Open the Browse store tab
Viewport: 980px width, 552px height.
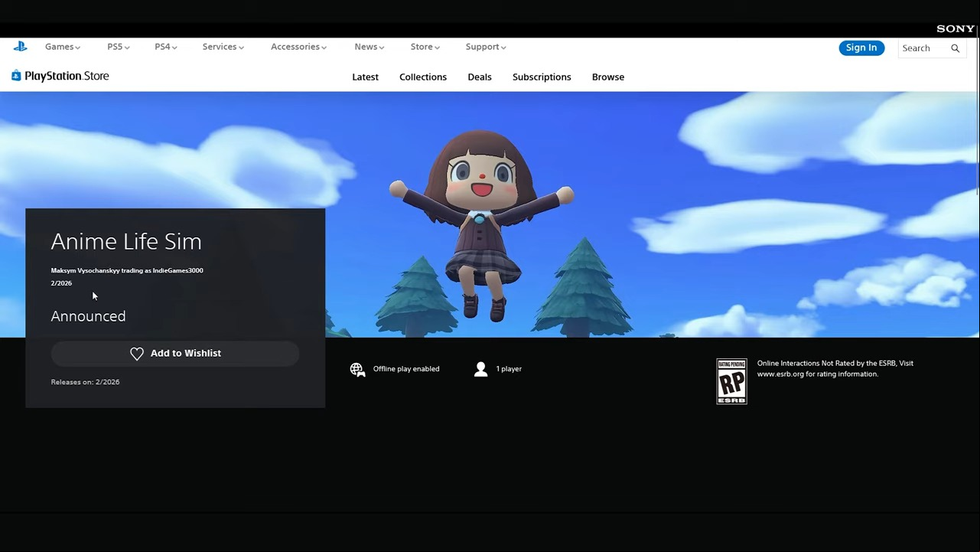coord(608,77)
